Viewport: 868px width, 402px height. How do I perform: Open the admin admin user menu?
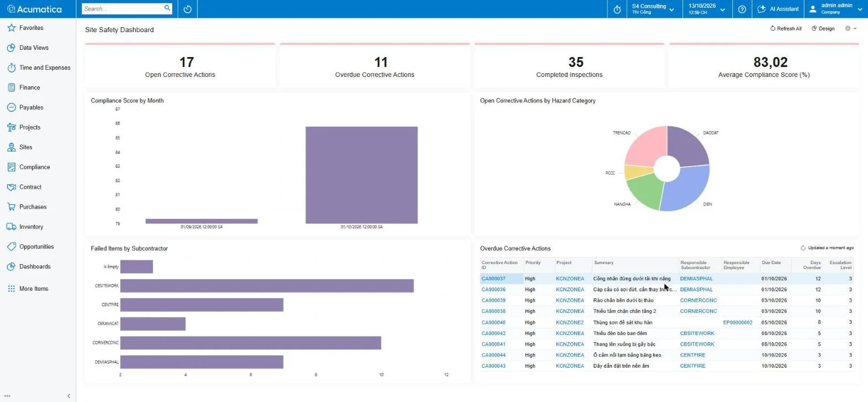[x=836, y=9]
